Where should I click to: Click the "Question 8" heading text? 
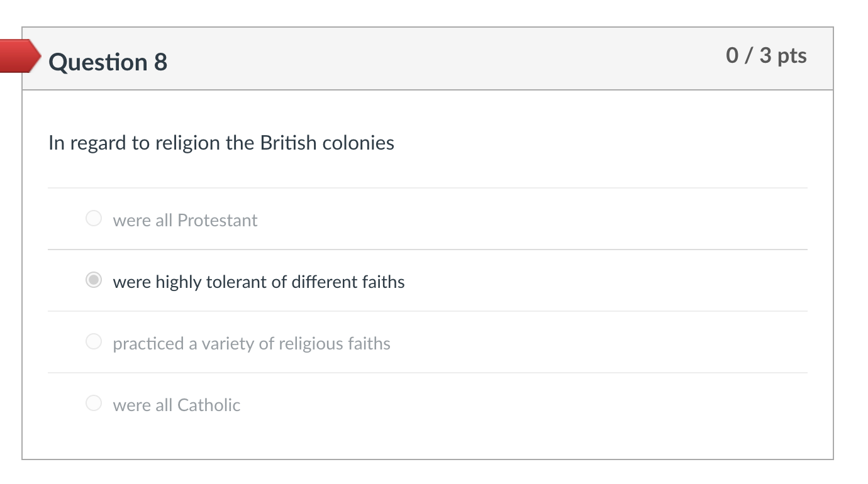[108, 62]
